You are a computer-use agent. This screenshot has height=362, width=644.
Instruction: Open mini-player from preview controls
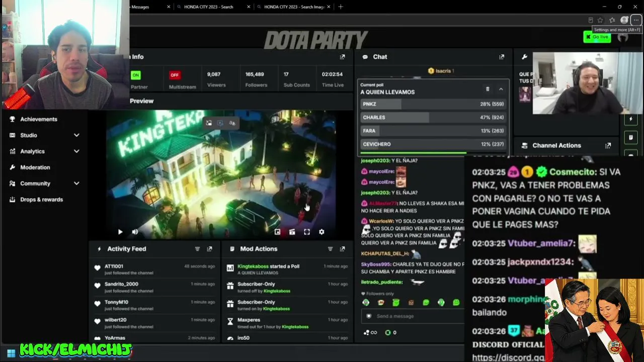tap(277, 232)
